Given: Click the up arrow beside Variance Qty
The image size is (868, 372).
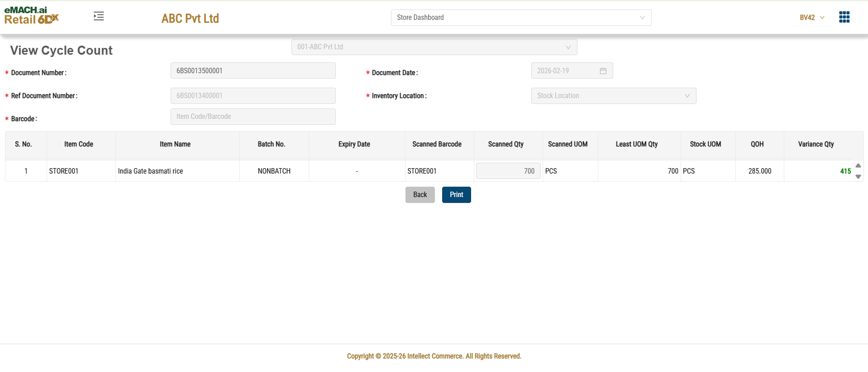Looking at the screenshot, I should tap(858, 165).
